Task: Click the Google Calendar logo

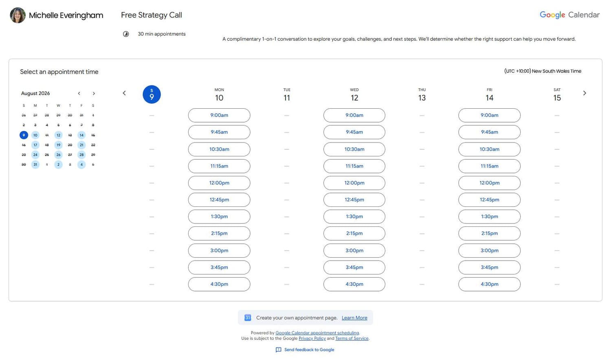Action: point(569,15)
